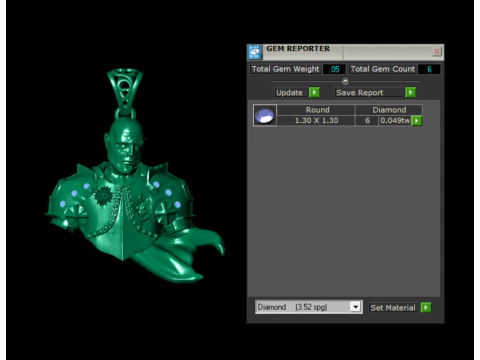The height and width of the screenshot is (360, 480).
Task: Click the gem quantity cell showing 6
Action: pos(367,120)
